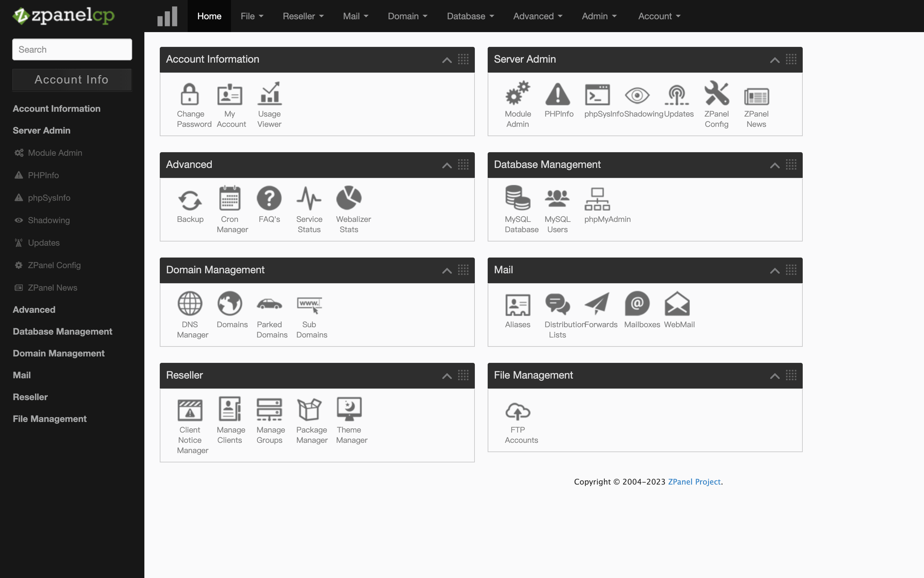The image size is (924, 578).
Task: Collapse the Mail panel
Action: (x=775, y=271)
